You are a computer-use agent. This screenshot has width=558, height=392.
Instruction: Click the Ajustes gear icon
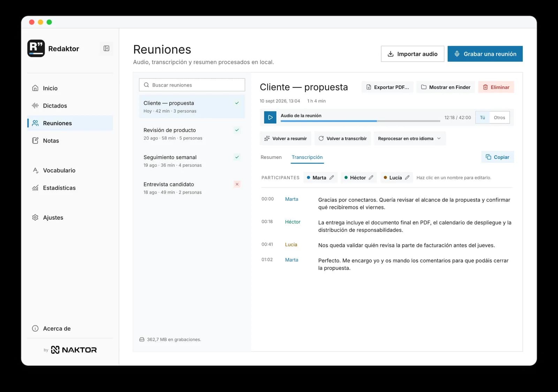tap(35, 217)
